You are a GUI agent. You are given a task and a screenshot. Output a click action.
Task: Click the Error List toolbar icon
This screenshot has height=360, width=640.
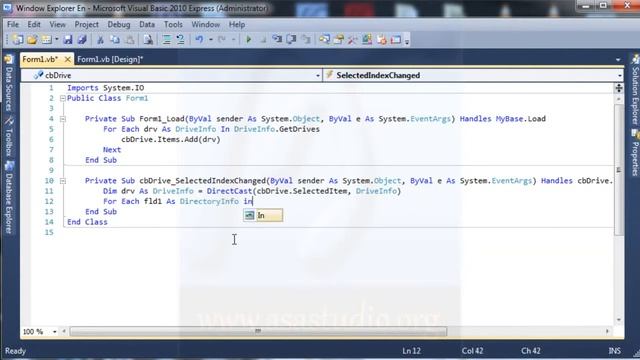382,40
